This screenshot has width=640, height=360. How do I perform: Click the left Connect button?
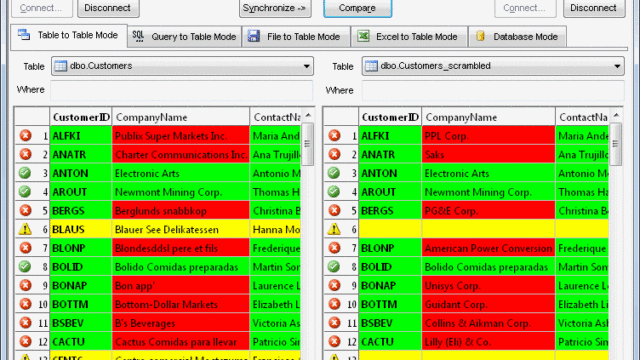42,8
